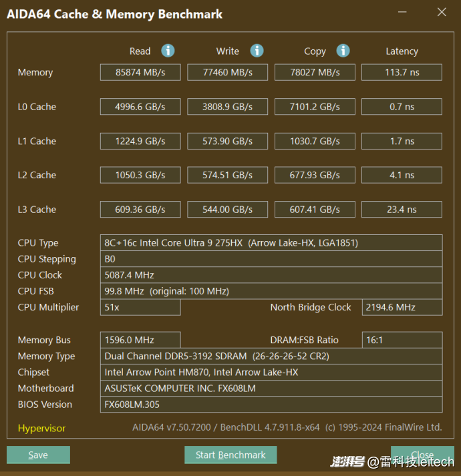The height and width of the screenshot is (476, 461).
Task: Click the Close button
Action: point(422,455)
